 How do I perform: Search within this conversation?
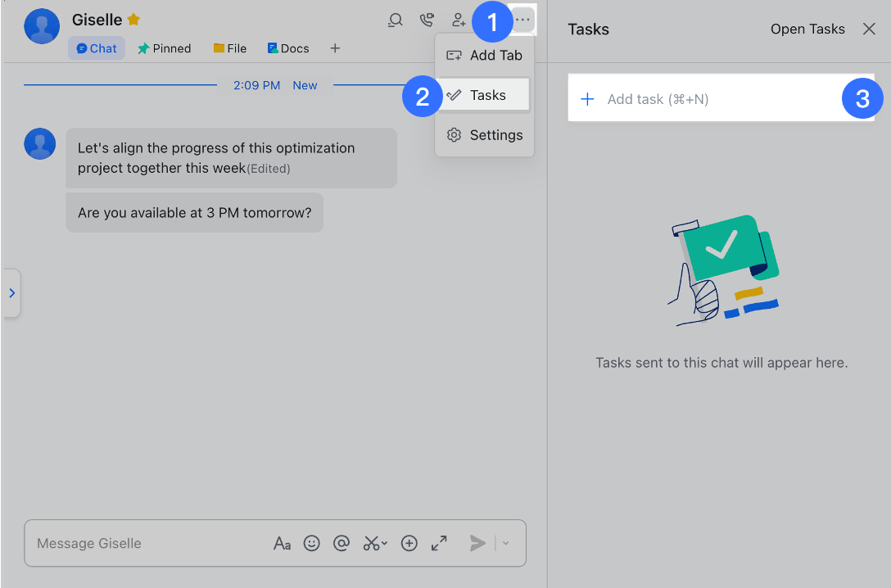point(395,20)
